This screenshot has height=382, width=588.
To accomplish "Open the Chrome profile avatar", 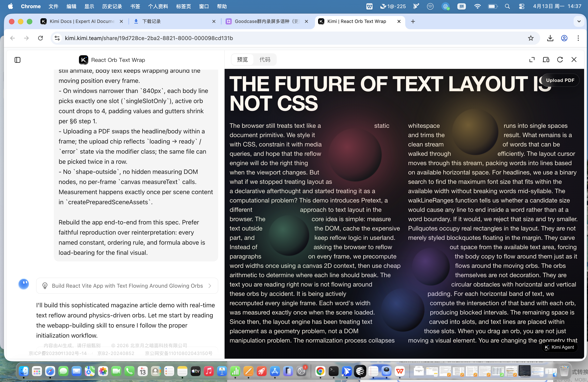I will pyautogui.click(x=564, y=38).
